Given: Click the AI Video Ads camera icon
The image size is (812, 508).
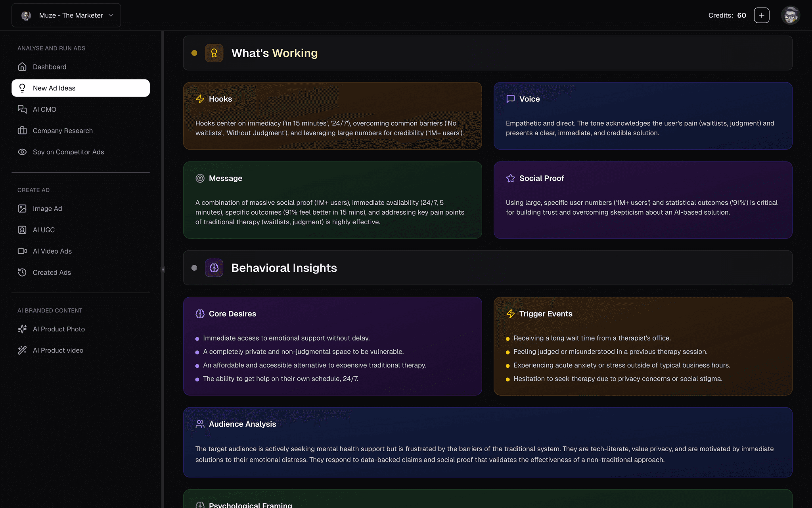Looking at the screenshot, I should (x=22, y=251).
